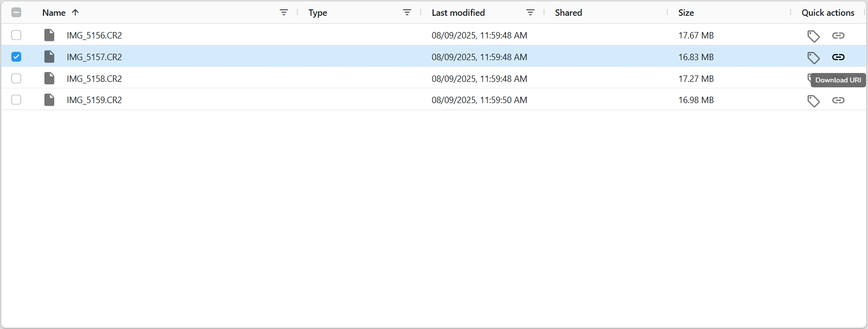Check the box for IMG_5158.CR2
Image resolution: width=868 pixels, height=329 pixels.
click(x=16, y=78)
